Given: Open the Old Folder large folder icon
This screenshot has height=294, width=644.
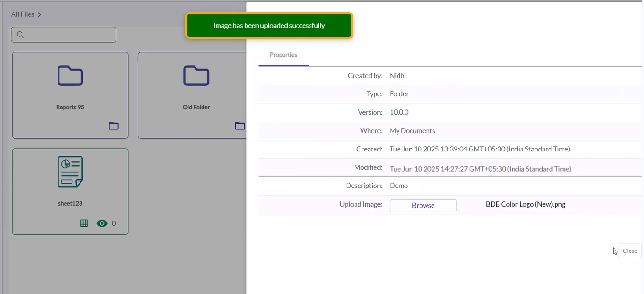Looking at the screenshot, I should click(196, 76).
